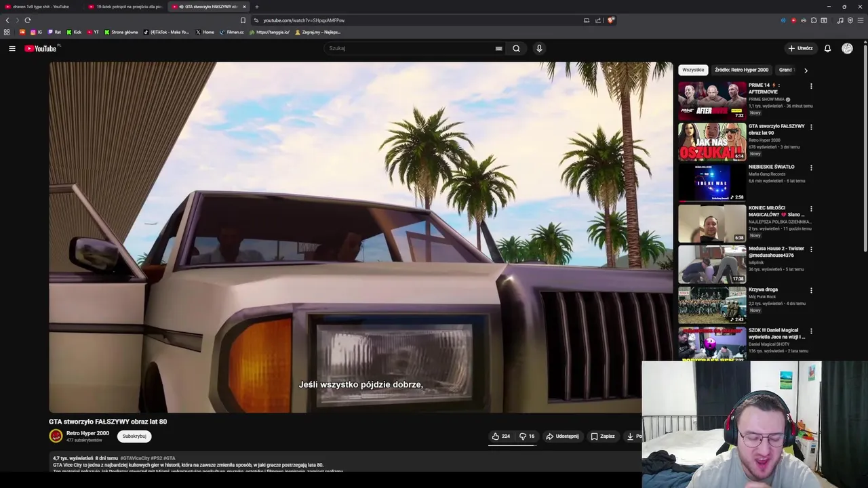868x488 pixels.
Task: Click the search magnifier button
Action: click(x=516, y=48)
